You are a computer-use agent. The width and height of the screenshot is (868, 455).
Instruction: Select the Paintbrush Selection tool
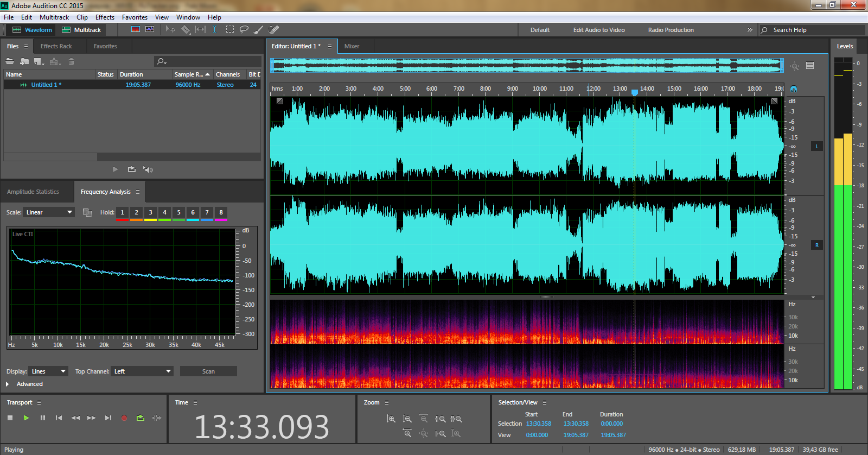point(259,29)
